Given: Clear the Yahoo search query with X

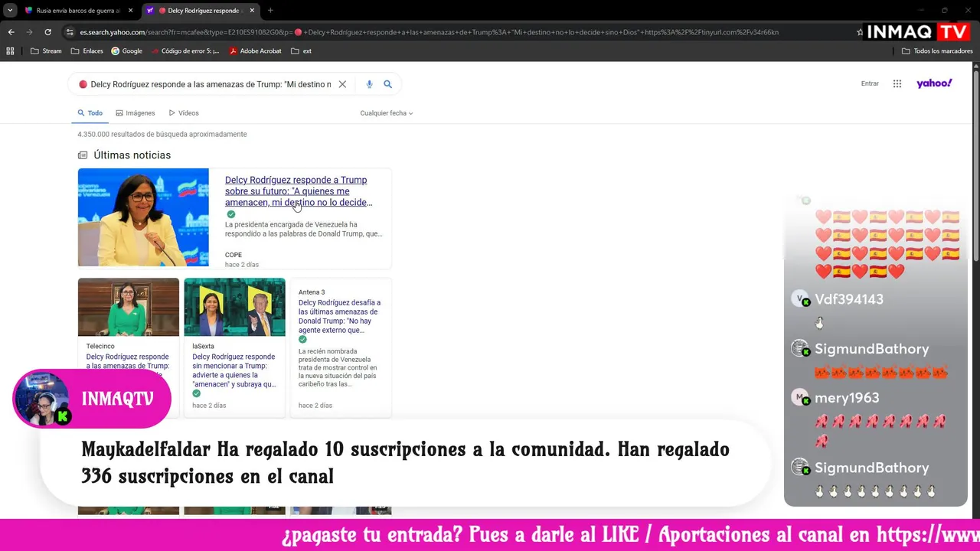Looking at the screenshot, I should click(342, 84).
